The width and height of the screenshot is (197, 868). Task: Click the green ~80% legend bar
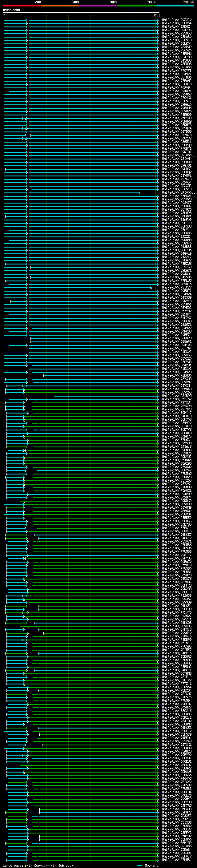pyautogui.click(x=136, y=6)
